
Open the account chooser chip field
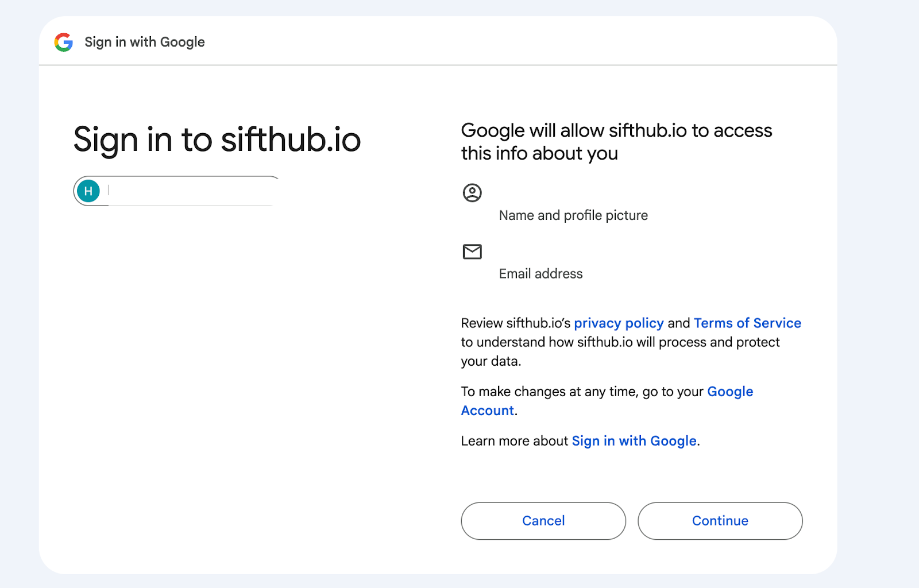[x=190, y=191]
